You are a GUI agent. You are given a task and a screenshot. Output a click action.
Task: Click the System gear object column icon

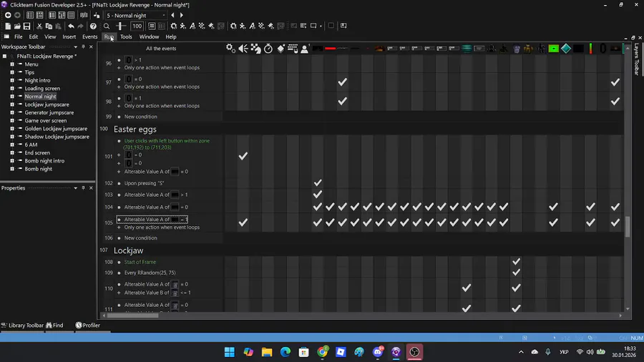coord(231,49)
